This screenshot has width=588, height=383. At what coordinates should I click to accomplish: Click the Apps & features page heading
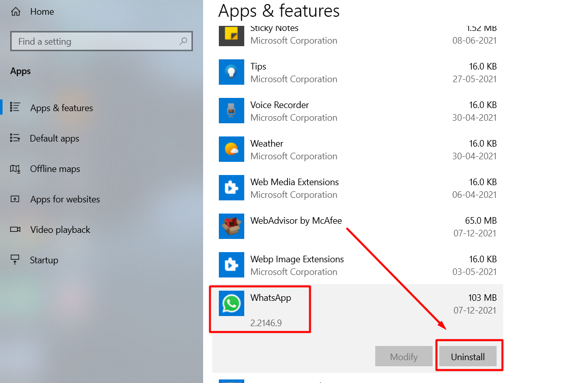[279, 11]
